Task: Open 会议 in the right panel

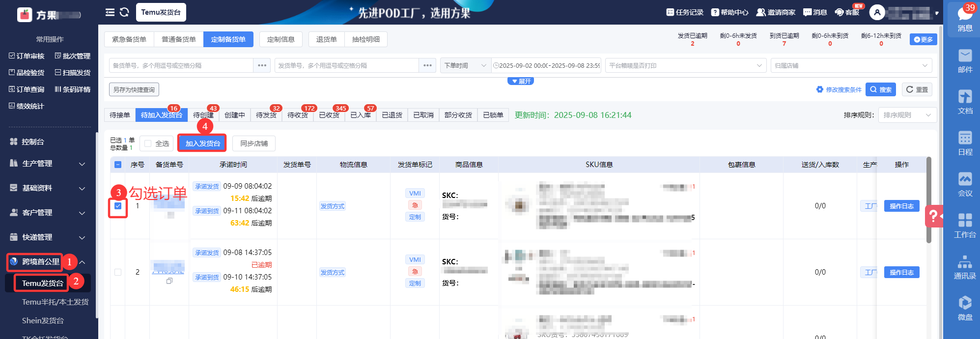Action: (x=965, y=185)
